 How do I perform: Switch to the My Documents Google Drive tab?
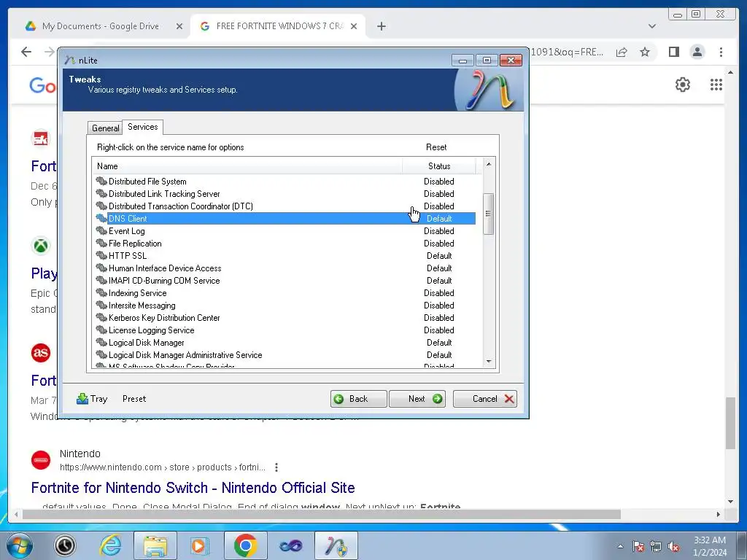pos(101,26)
